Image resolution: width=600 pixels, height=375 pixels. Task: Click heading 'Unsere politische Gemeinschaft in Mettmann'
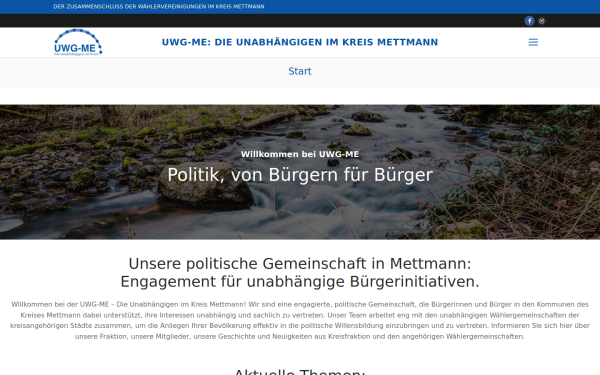pos(300,264)
